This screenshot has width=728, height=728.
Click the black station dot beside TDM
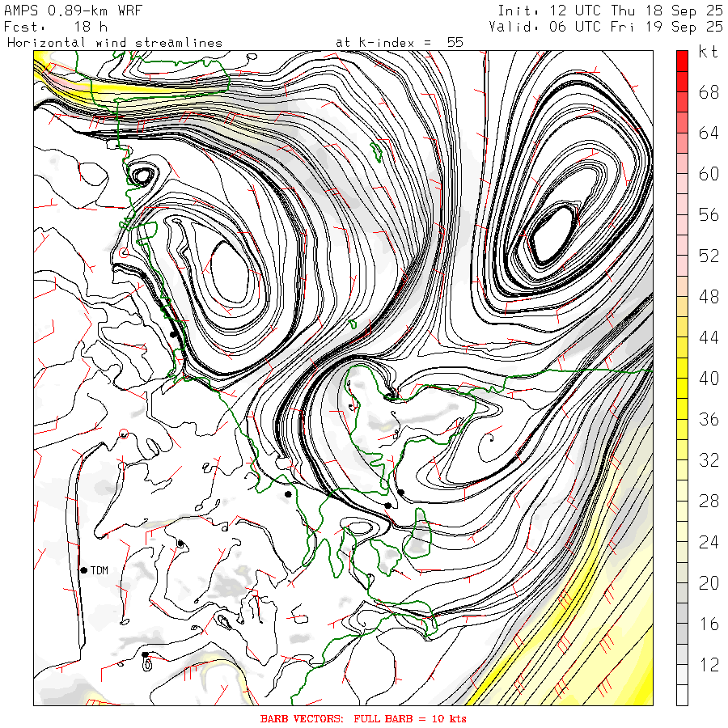pos(83,570)
